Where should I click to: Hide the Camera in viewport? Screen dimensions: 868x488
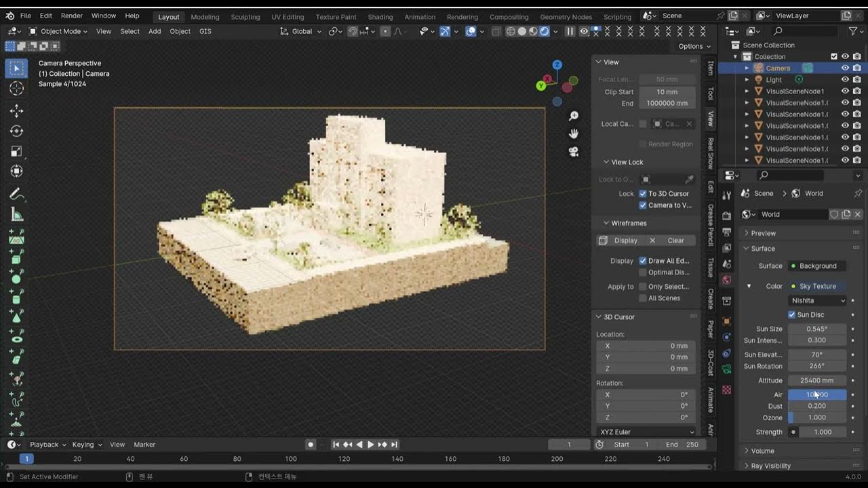tap(845, 68)
